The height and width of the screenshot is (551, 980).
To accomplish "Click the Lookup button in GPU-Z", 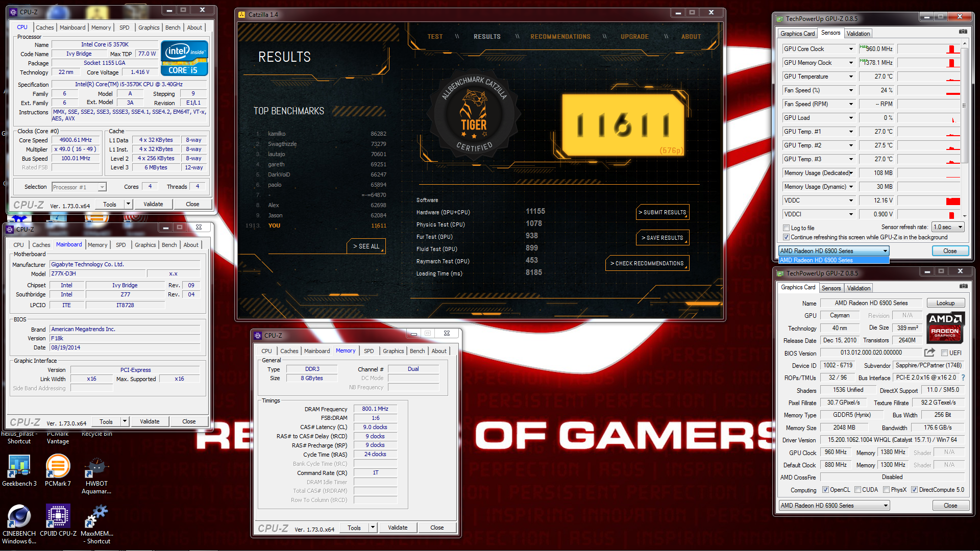I will pos(945,303).
